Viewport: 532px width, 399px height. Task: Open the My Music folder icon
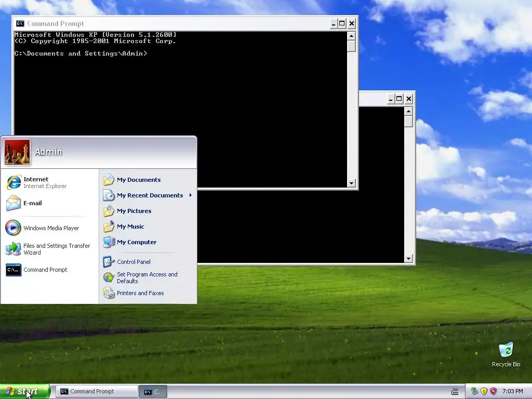109,227
